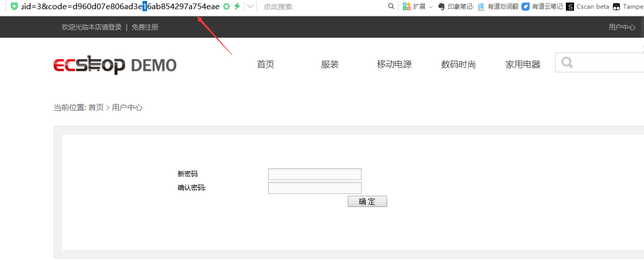The width and height of the screenshot is (644, 260).
Task: Open the 有道云笔记 blue pen icon
Action: click(x=526, y=7)
